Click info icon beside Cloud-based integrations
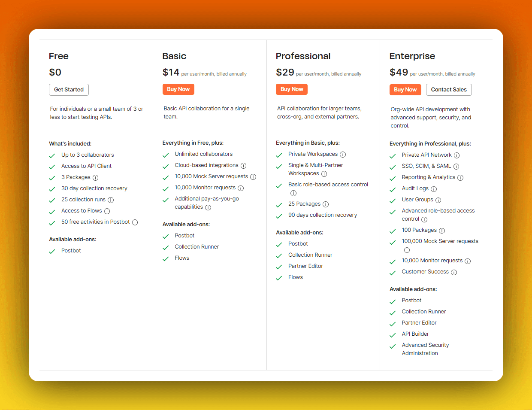 pyautogui.click(x=243, y=166)
